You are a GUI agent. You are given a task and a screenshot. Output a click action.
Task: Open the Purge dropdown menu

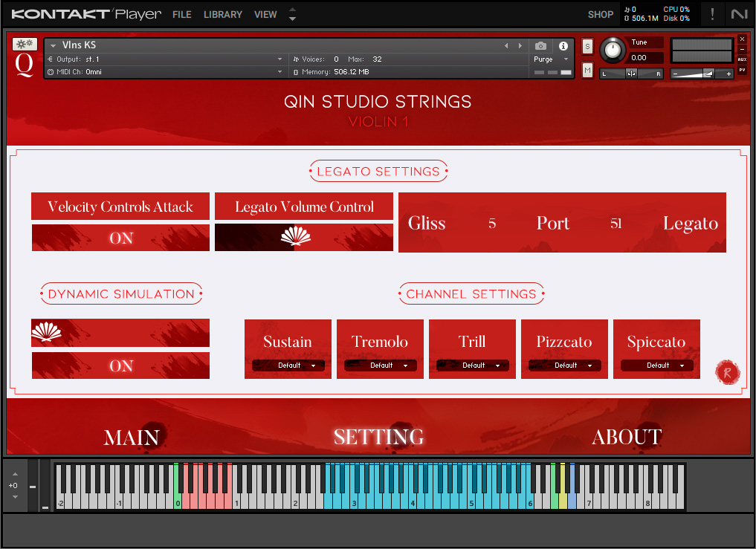click(x=552, y=59)
